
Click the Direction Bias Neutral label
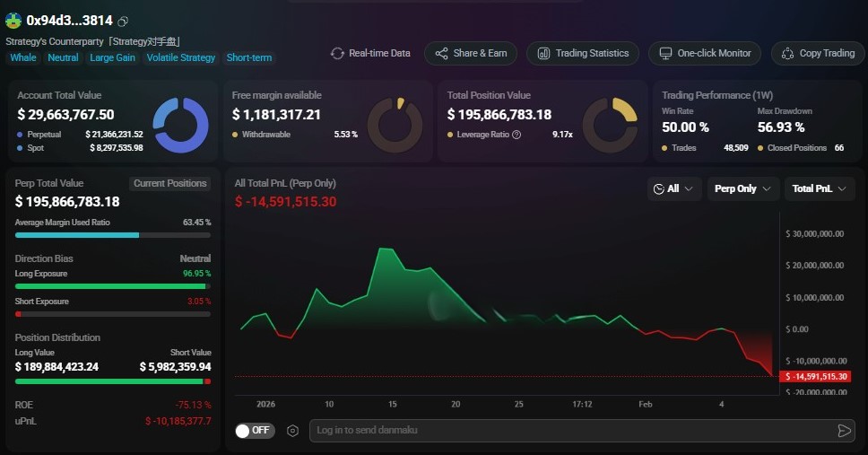click(195, 258)
